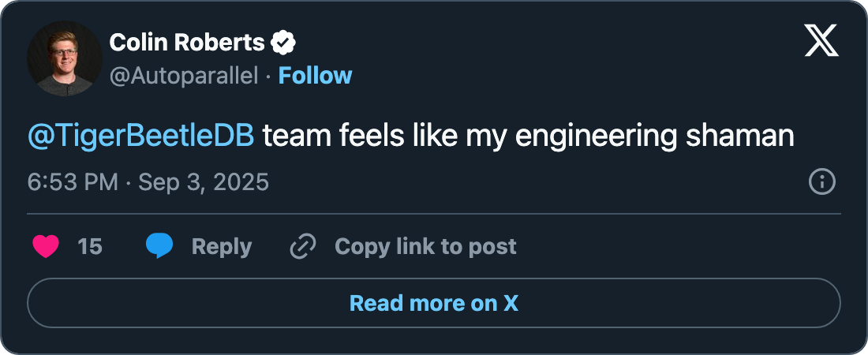Click the chain link copy icon
This screenshot has width=868, height=355.
(302, 247)
